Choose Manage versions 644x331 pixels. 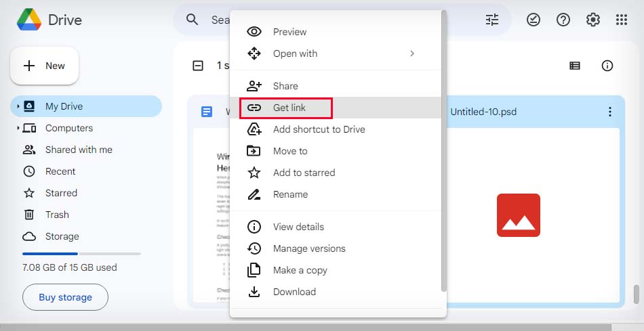pos(336,248)
